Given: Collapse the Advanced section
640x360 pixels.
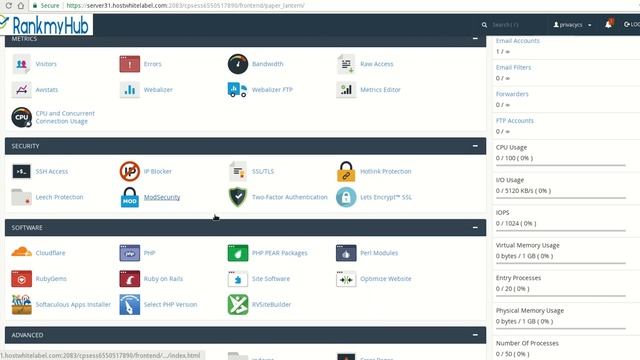Looking at the screenshot, I should [x=475, y=335].
